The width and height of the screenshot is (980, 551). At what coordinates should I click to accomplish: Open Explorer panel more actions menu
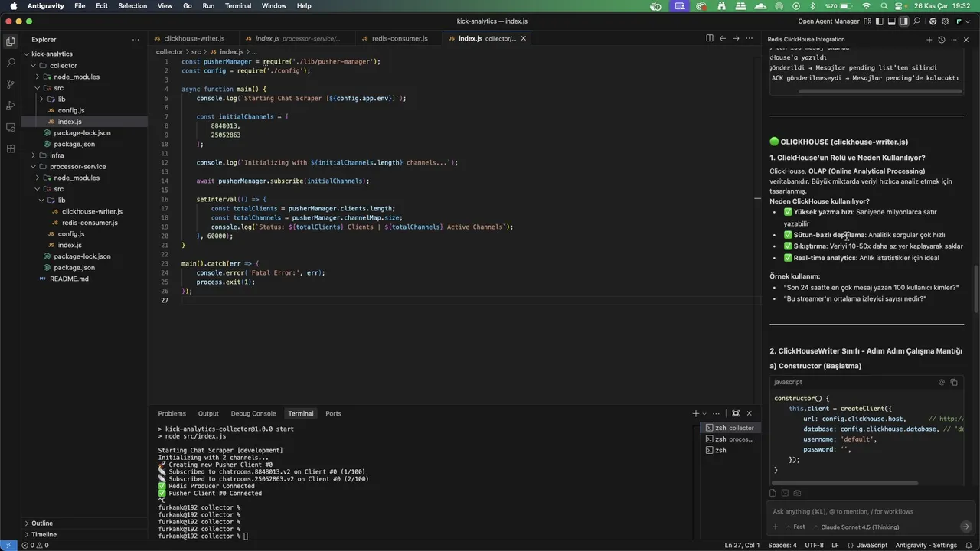[136, 39]
